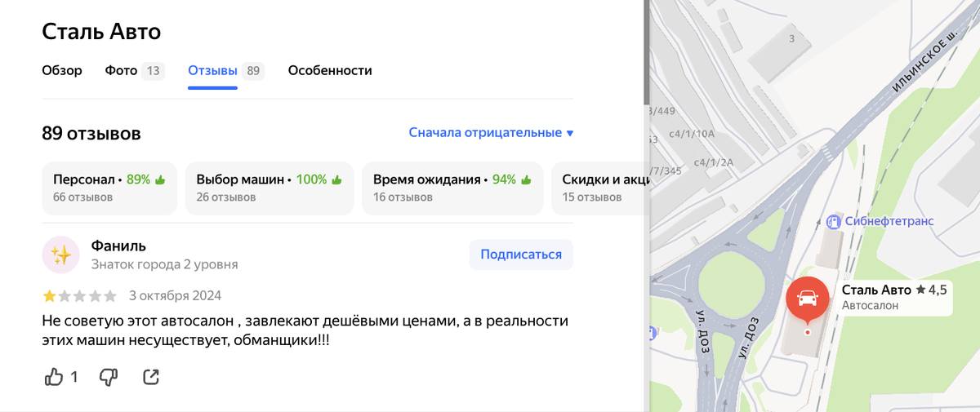Go to the Особенности tab

point(330,71)
